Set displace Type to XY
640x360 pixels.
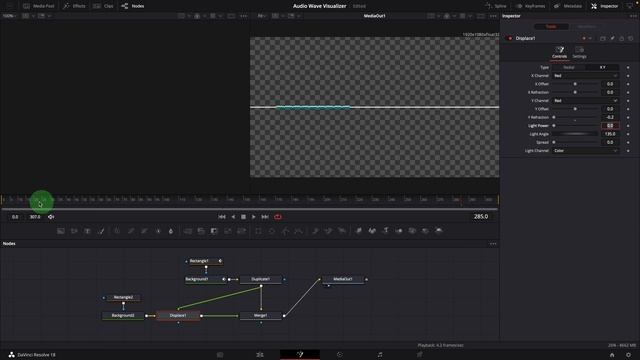click(x=602, y=67)
